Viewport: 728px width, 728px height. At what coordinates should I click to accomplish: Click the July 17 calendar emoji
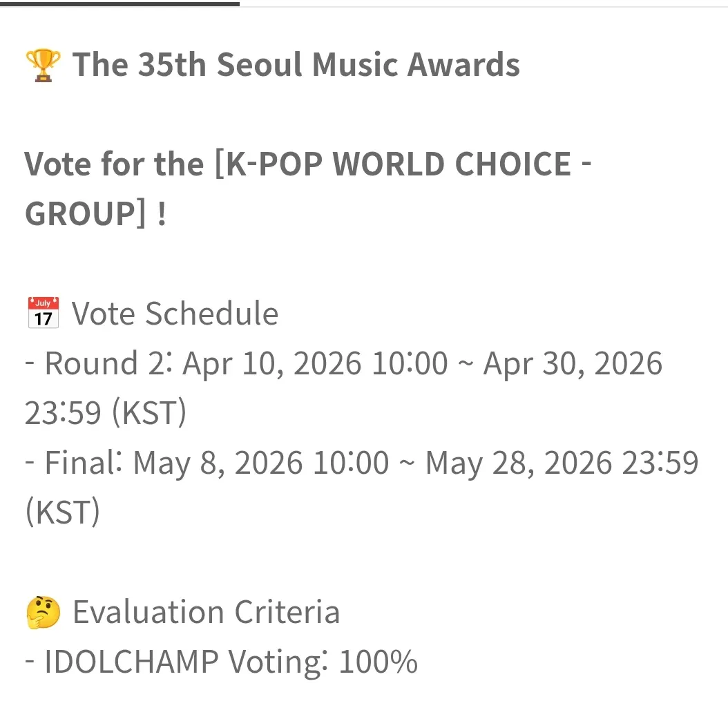pyautogui.click(x=43, y=314)
